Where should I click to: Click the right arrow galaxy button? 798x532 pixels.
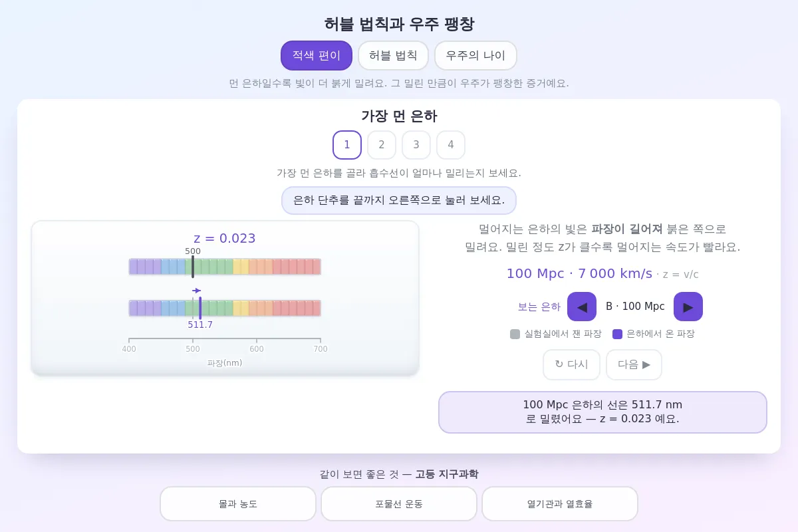tap(688, 307)
